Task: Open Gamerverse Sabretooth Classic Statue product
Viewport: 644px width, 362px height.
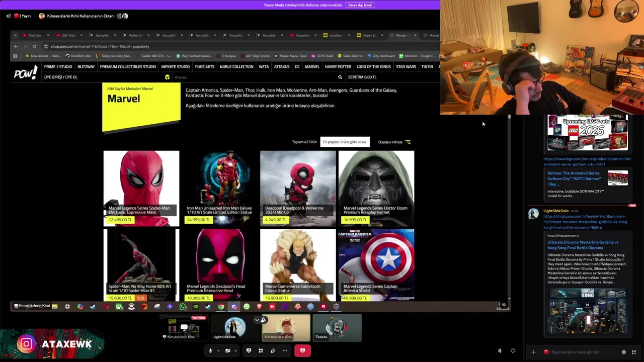Action: pyautogui.click(x=298, y=265)
